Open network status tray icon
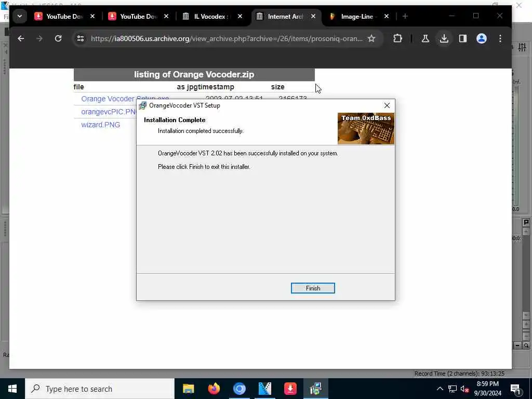The width and height of the screenshot is (532, 399). [453, 389]
